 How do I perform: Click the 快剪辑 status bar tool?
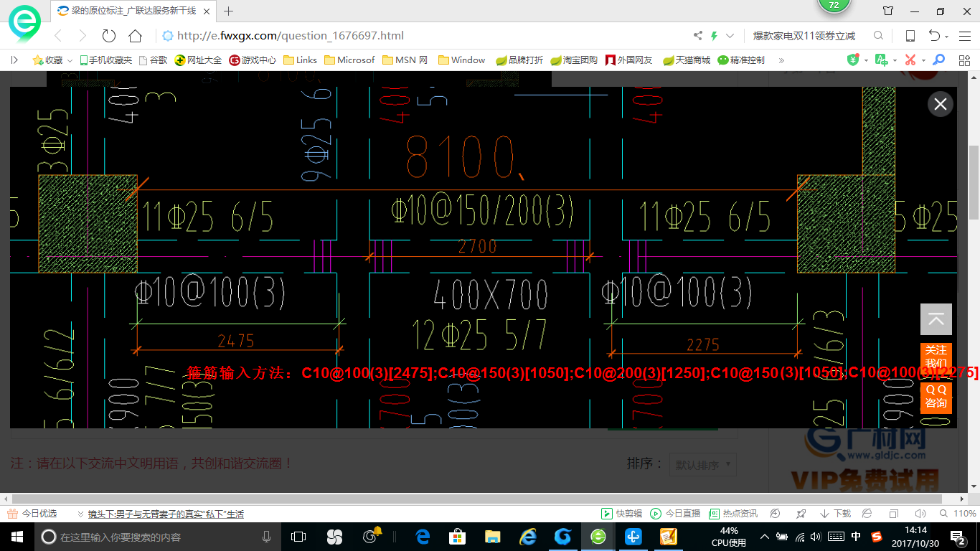pyautogui.click(x=621, y=514)
